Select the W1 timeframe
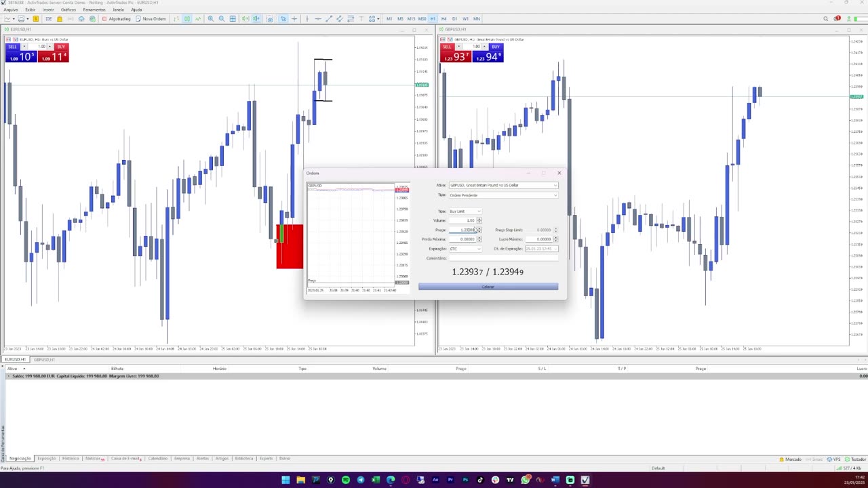 465,19
